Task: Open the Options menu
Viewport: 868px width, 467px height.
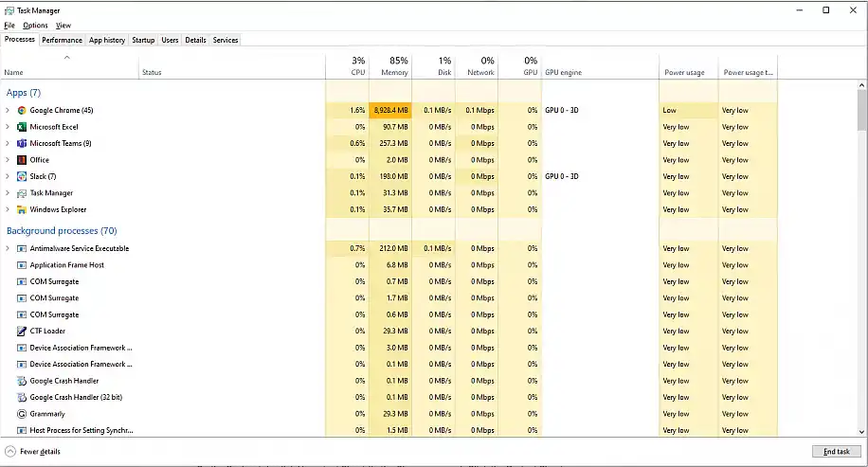Action: click(35, 26)
